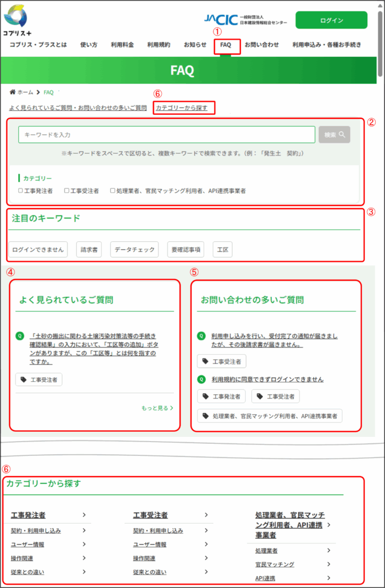The width and height of the screenshot is (385, 588).
Task: Click the Coblis Plus logo icon
Action: point(15,16)
